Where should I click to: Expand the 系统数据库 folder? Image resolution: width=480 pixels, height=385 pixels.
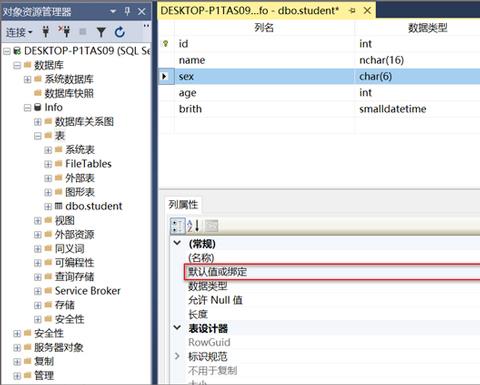pyautogui.click(x=27, y=79)
